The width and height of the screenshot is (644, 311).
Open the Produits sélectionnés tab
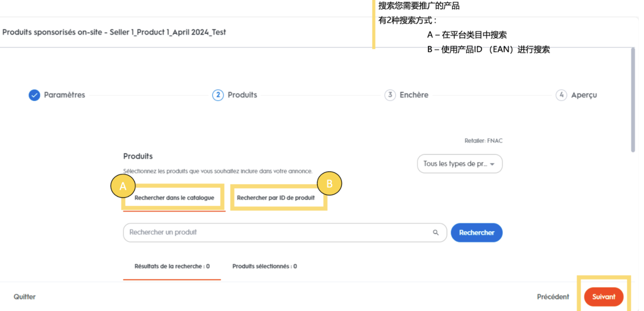(265, 266)
